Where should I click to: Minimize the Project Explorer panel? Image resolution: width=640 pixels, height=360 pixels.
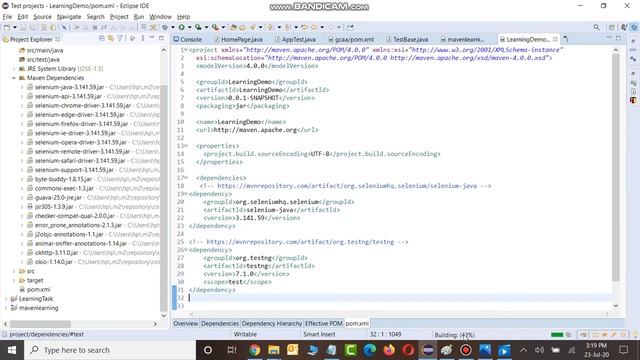(x=152, y=38)
